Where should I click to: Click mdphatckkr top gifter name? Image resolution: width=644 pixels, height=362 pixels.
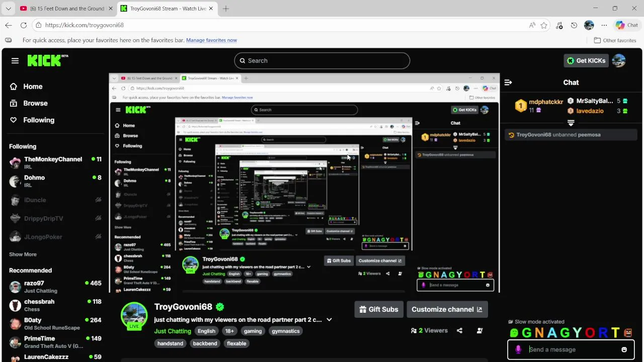coord(546,102)
